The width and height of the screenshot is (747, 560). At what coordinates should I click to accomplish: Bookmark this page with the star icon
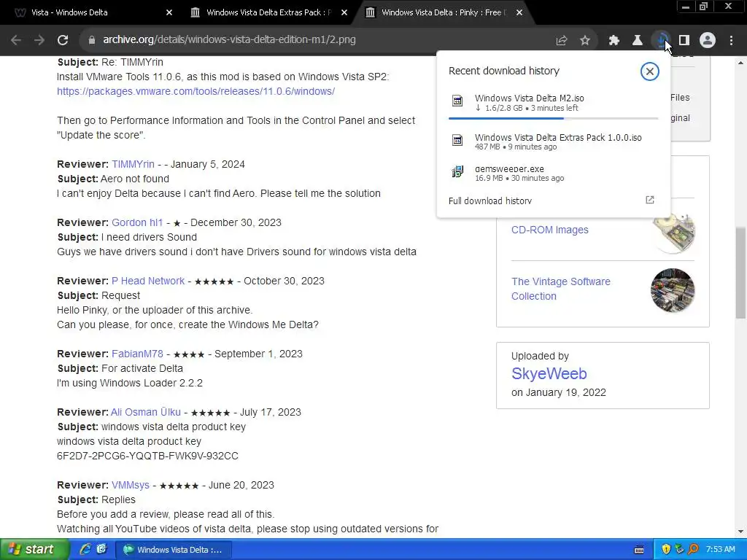pyautogui.click(x=585, y=41)
